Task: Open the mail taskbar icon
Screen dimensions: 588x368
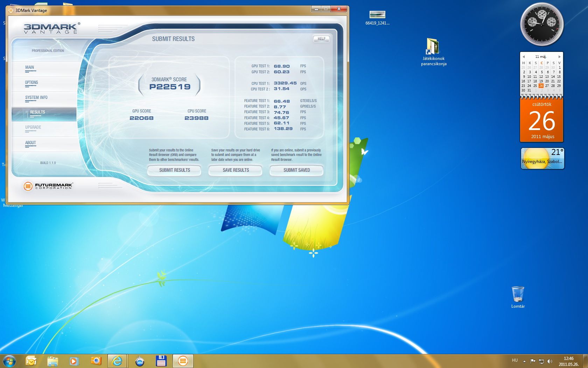Action: (x=31, y=361)
